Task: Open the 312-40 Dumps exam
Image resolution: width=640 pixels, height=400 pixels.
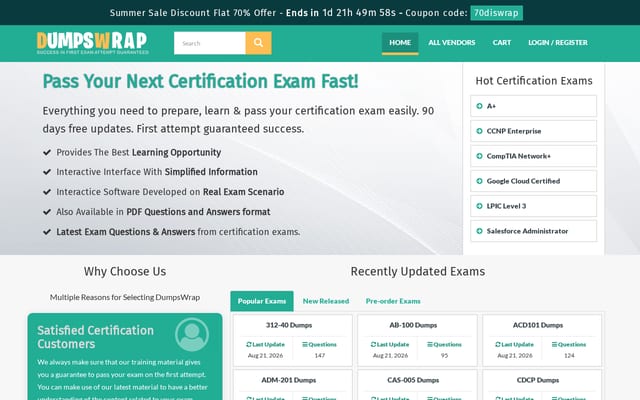Action: tap(289, 325)
